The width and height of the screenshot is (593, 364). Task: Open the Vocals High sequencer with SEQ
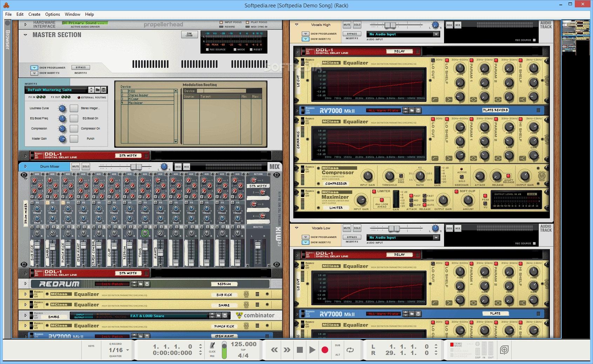click(449, 25)
